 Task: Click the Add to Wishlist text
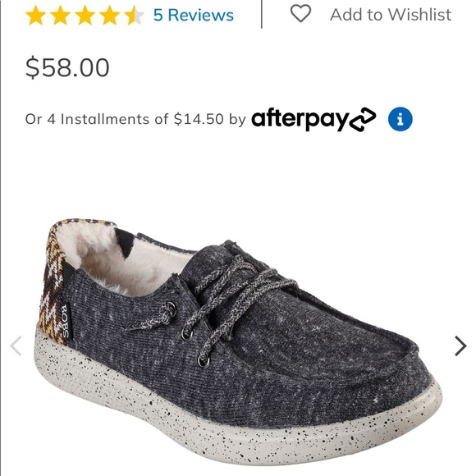[x=391, y=15]
